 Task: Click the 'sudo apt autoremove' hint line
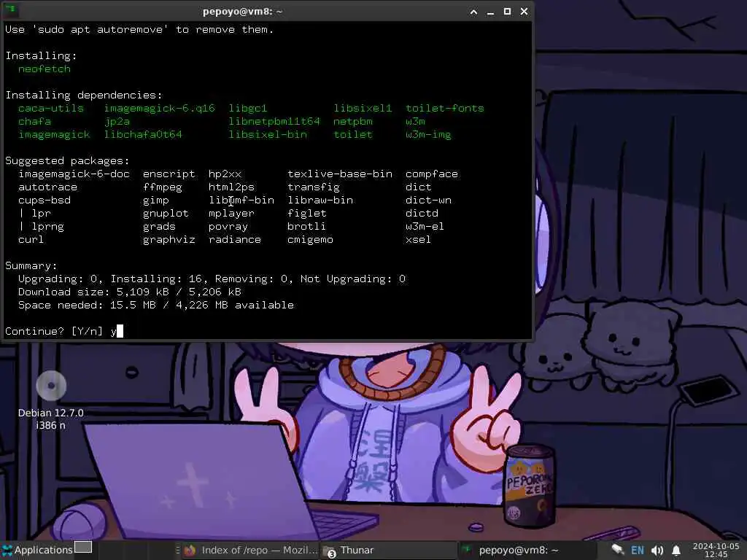pos(139,29)
